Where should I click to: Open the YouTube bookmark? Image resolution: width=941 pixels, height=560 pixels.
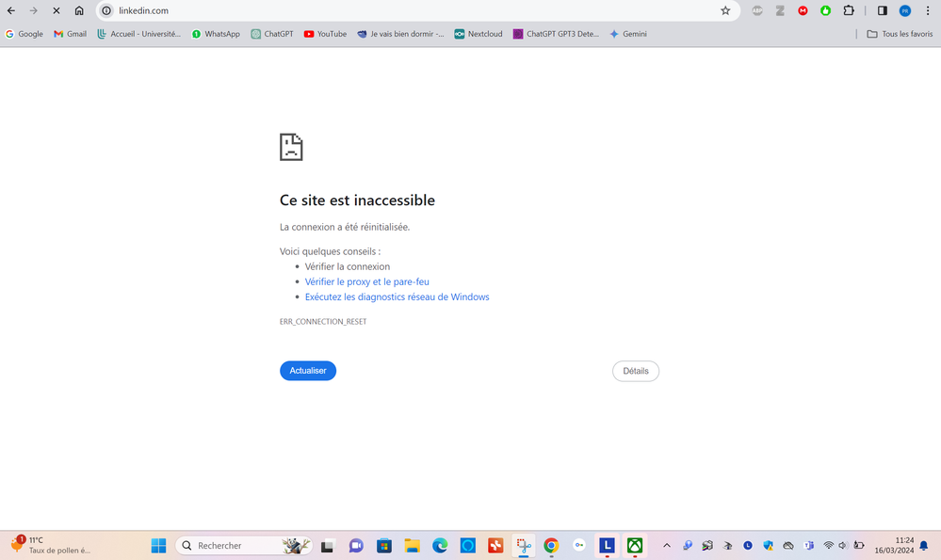click(325, 34)
